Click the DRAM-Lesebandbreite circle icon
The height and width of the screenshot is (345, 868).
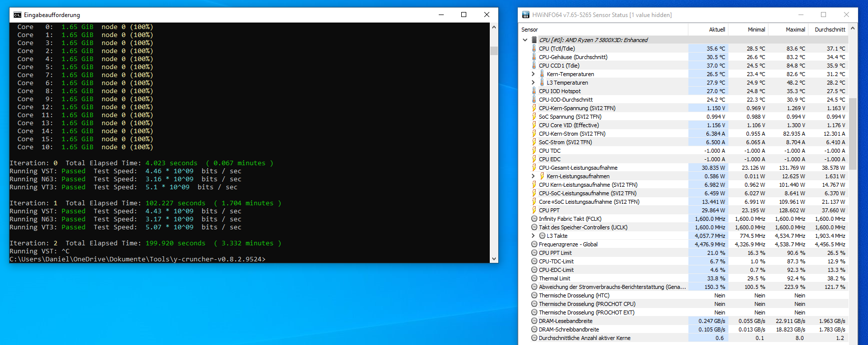(x=534, y=321)
